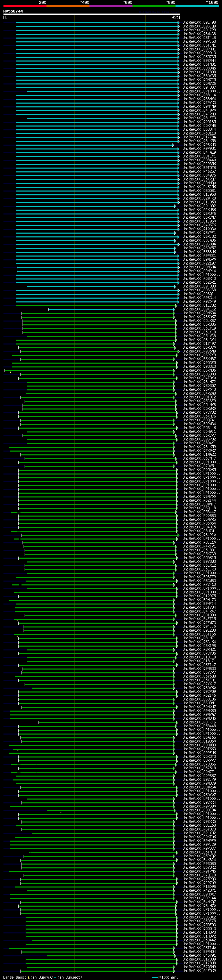Viewport: 222px width, 980px height.
Task: Select label UniRef100_O65735
Action: pos(199,57)
